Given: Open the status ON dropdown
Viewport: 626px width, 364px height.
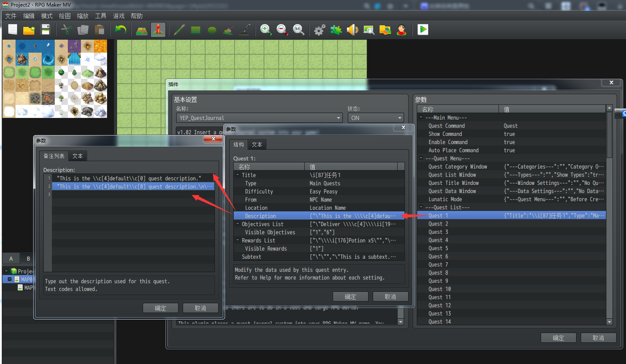Looking at the screenshot, I should tap(376, 118).
